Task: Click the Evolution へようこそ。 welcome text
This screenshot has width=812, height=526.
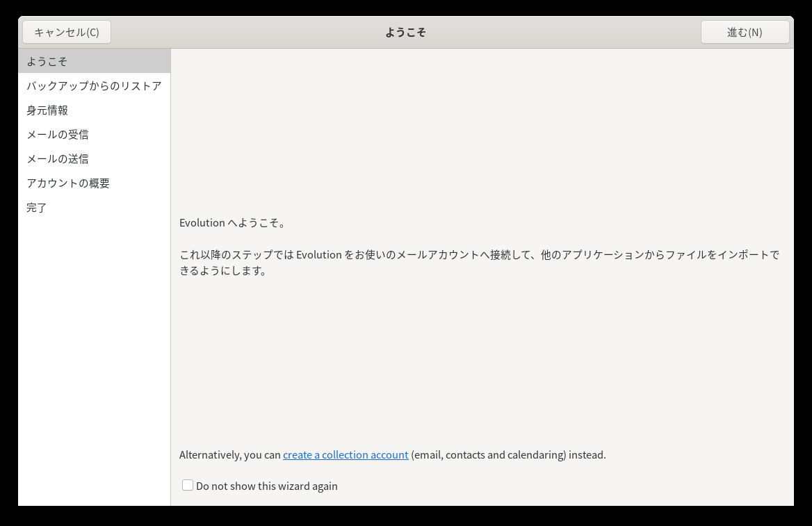Action: pos(233,222)
